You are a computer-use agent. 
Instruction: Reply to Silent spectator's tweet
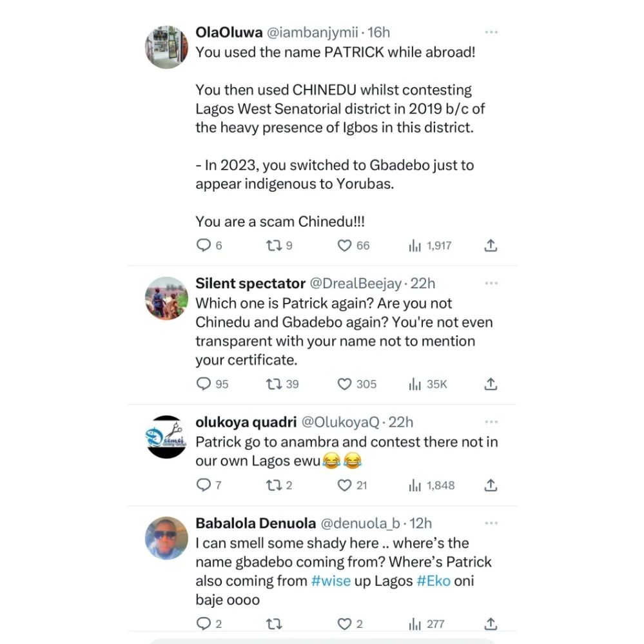pos(204,384)
